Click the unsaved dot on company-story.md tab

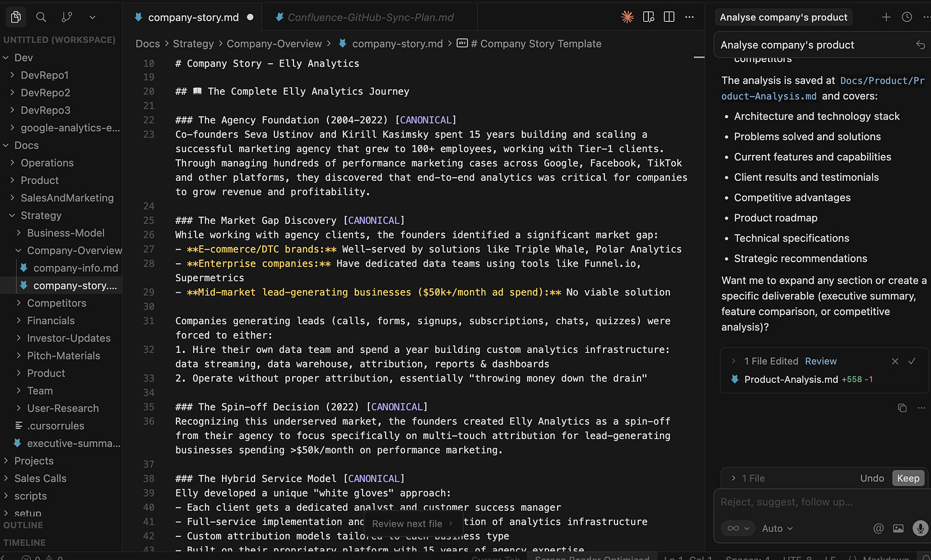coord(250,17)
